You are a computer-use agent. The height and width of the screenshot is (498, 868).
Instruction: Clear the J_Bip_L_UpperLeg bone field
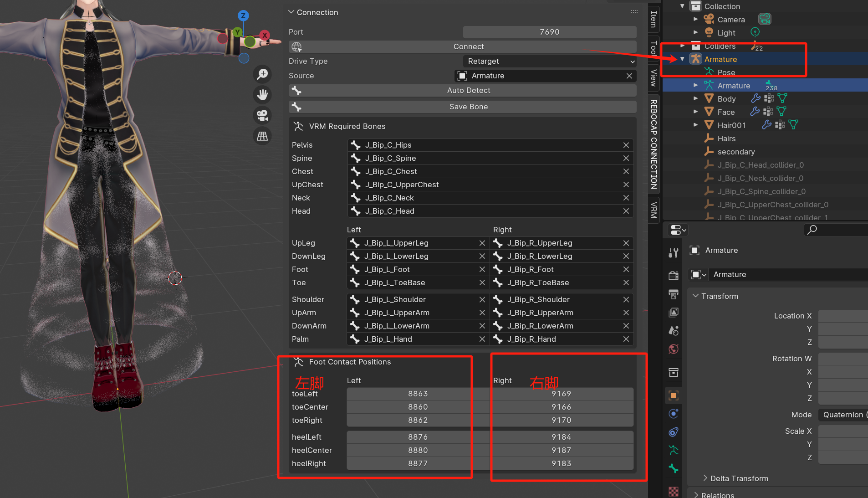[482, 243]
